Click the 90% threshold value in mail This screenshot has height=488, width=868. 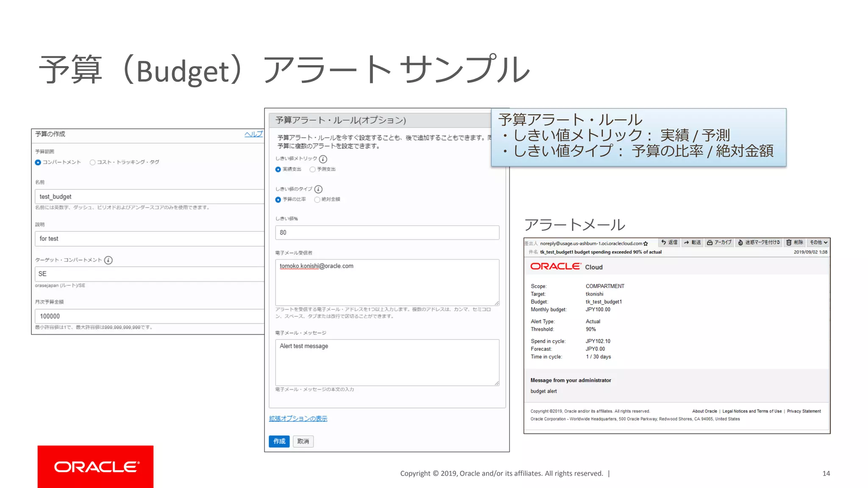[591, 330]
